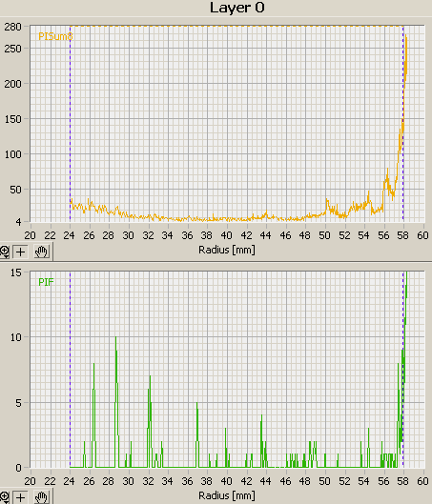Viewport: 432px width, 504px height.
Task: Activate the crosshair cursor tool under PISum8 graph
Action: click(20, 252)
